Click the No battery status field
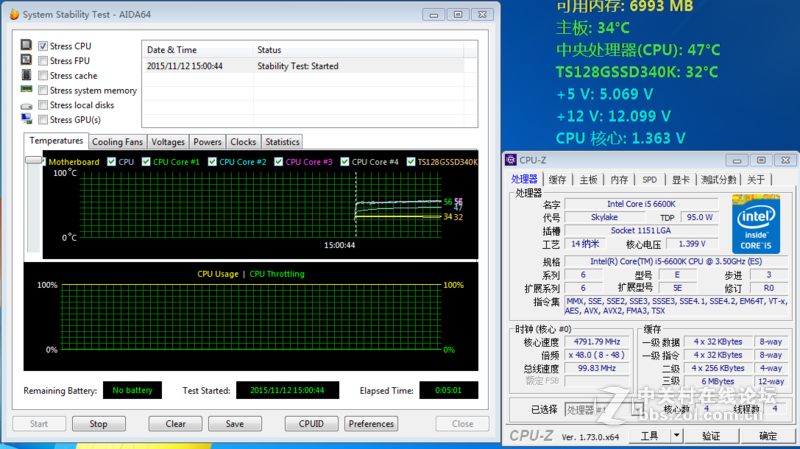The height and width of the screenshot is (449, 800). tap(133, 390)
